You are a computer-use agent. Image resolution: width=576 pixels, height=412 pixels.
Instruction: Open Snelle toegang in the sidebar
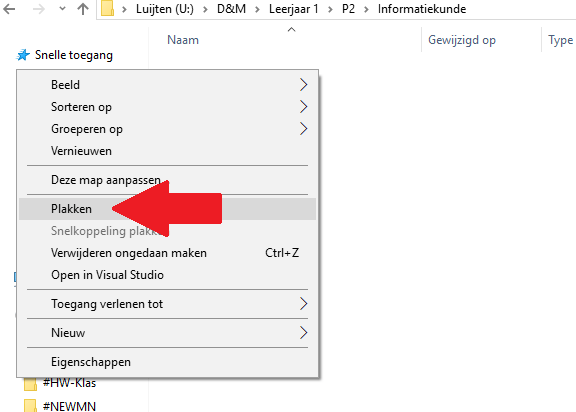click(x=74, y=55)
